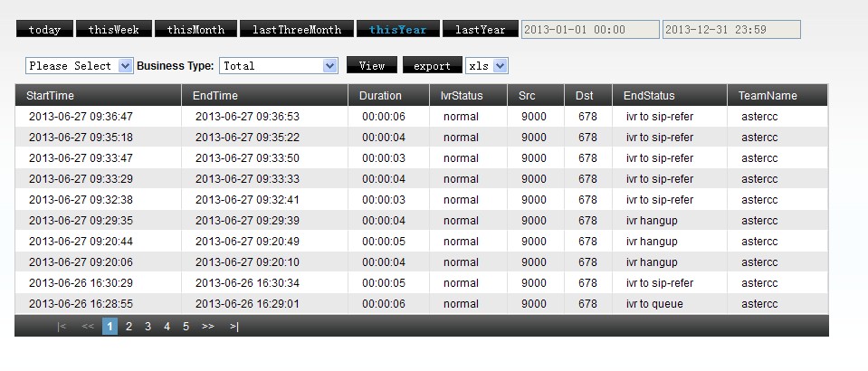Jump to last page pagination icon
Viewport: 868px width, 371px height.
(x=234, y=327)
